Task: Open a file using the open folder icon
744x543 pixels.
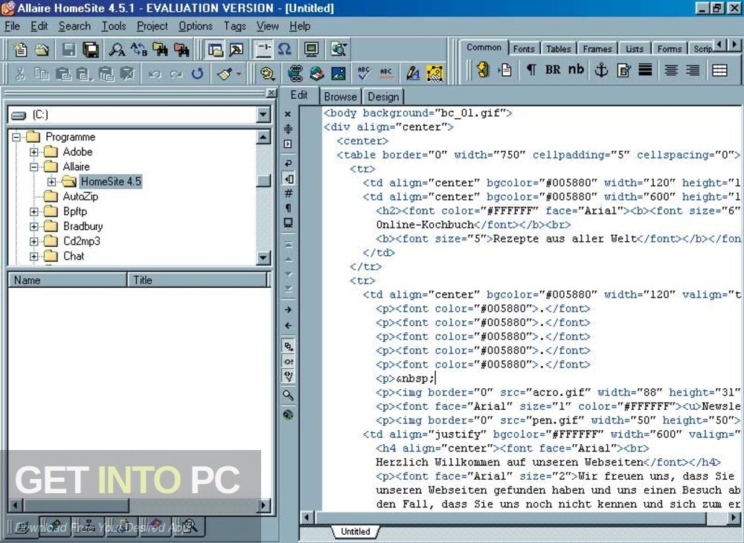Action: (x=42, y=49)
